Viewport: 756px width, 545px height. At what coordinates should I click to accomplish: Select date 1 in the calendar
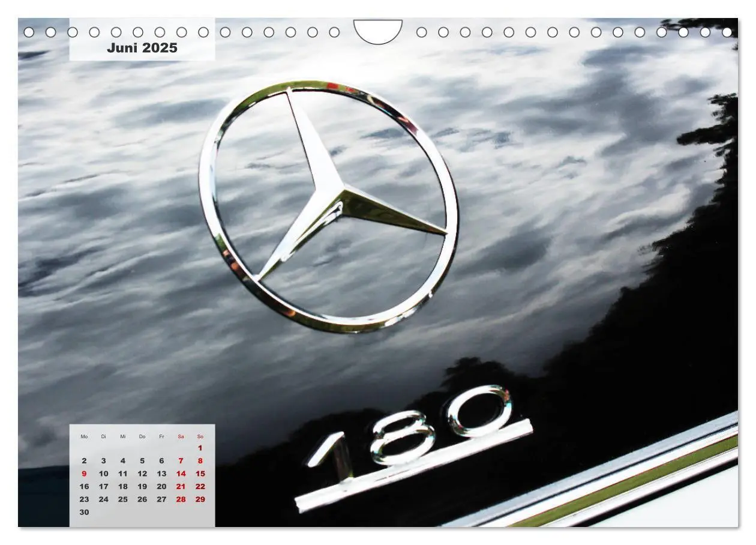click(x=200, y=448)
